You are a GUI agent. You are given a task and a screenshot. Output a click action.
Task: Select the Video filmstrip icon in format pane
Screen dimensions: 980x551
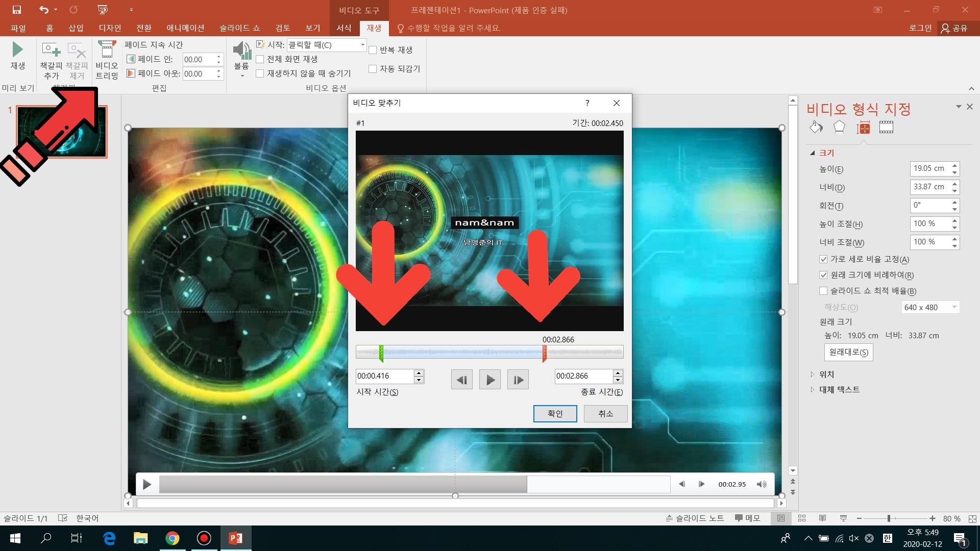pos(886,128)
